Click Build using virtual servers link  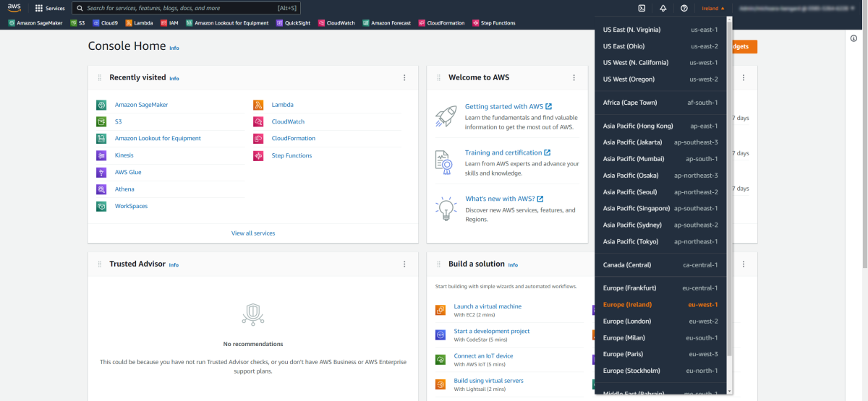coord(488,380)
